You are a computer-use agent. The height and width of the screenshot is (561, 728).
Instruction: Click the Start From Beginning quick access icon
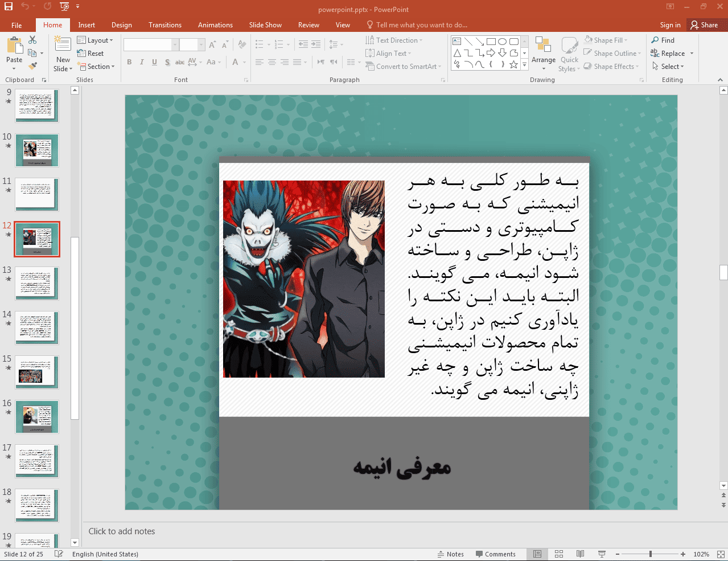point(64,7)
